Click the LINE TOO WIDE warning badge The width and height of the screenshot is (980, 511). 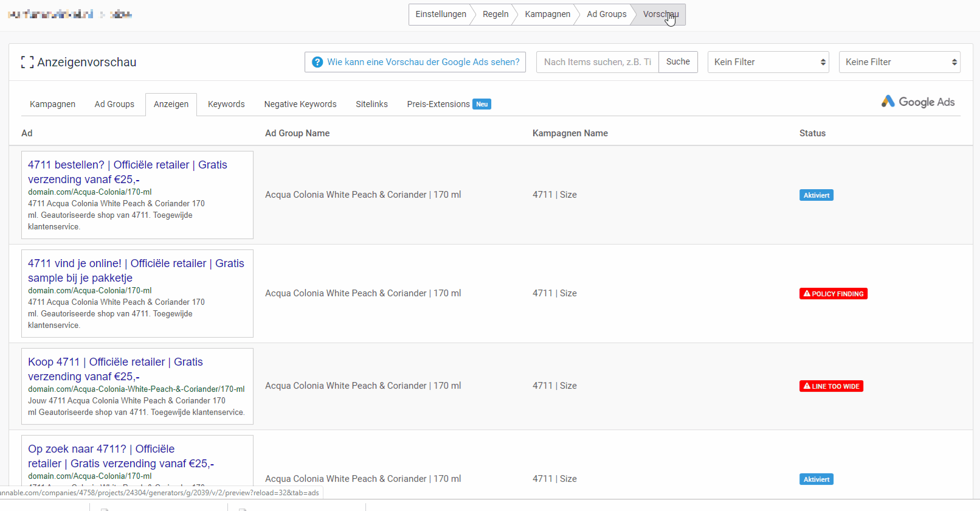click(831, 386)
